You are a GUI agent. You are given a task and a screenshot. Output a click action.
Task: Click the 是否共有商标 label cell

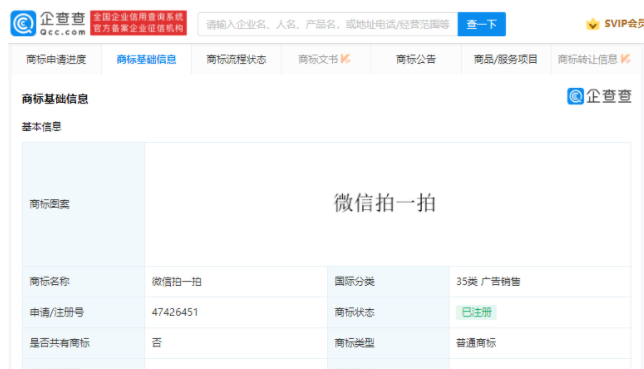click(x=84, y=343)
